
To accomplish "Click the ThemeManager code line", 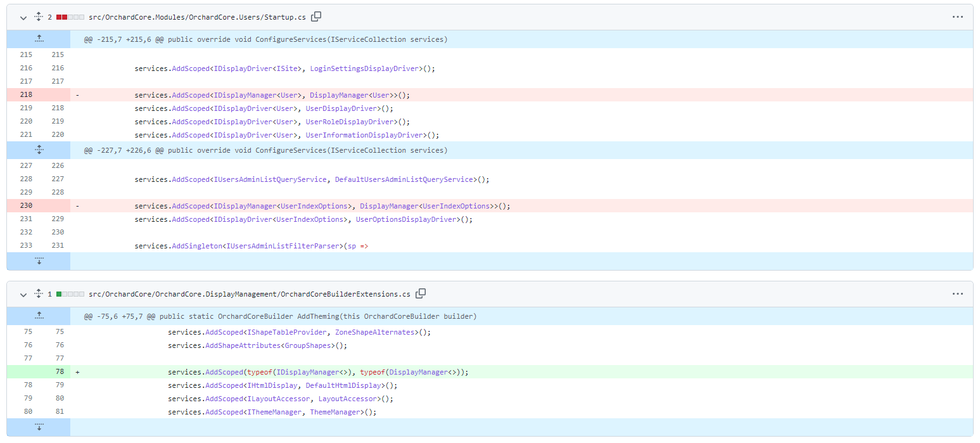I will point(272,412).
